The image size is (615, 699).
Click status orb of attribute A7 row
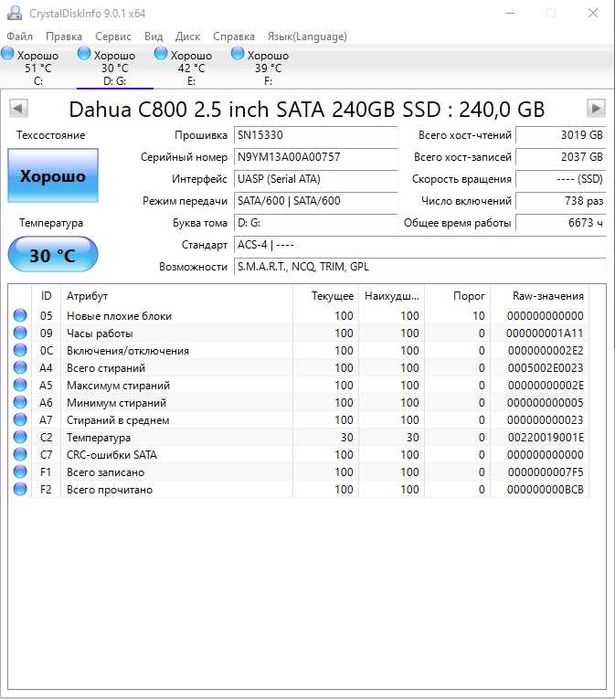pyautogui.click(x=20, y=420)
